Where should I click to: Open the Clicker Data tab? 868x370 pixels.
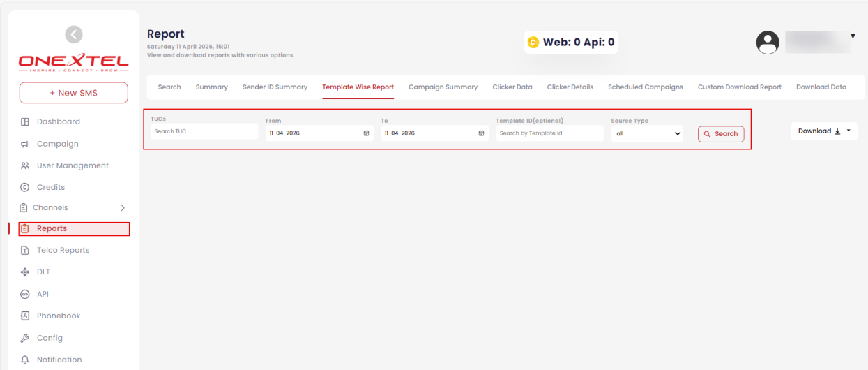click(x=512, y=87)
